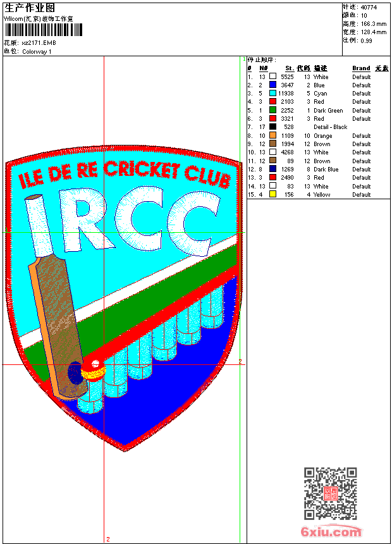The width and height of the screenshot is (392, 544).
Task: Click the 'Orange' description in row 8
Action: click(x=322, y=136)
